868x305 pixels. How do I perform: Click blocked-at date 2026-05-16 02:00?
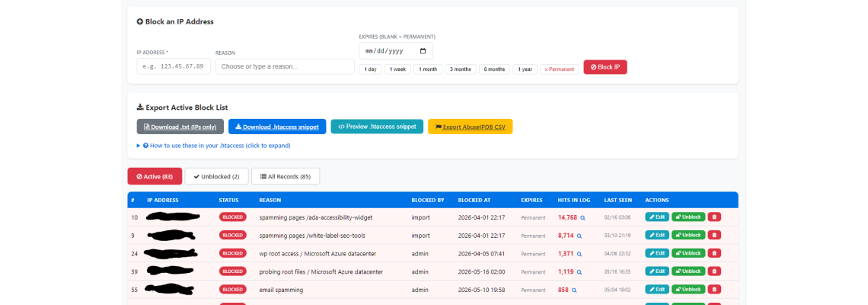[481, 271]
